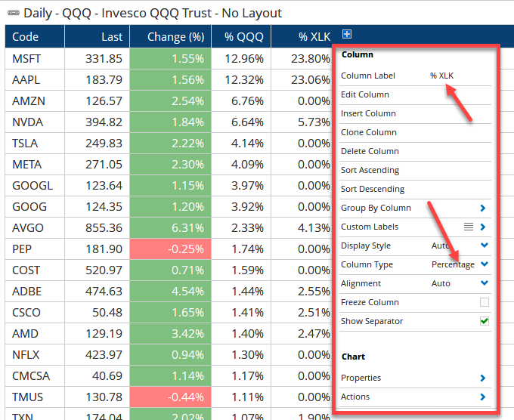Click the TSLA ticker cell
The image size is (514, 420).
coord(35,144)
